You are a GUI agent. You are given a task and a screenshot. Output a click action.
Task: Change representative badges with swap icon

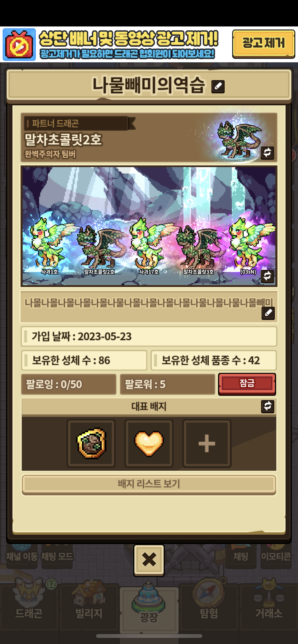pos(268,406)
